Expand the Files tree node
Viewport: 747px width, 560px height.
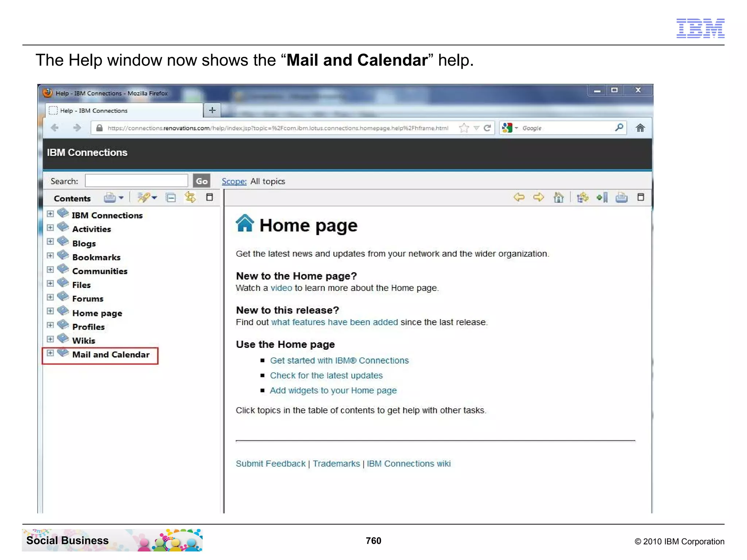[x=50, y=283]
